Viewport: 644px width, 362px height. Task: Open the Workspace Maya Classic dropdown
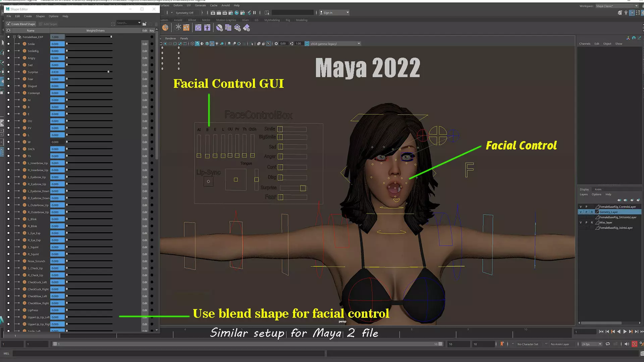tap(617, 6)
